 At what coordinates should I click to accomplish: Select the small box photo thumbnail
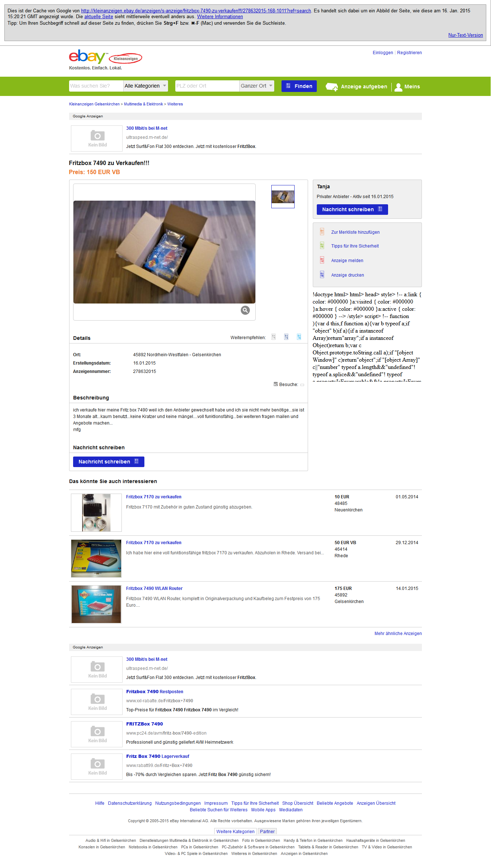point(283,197)
